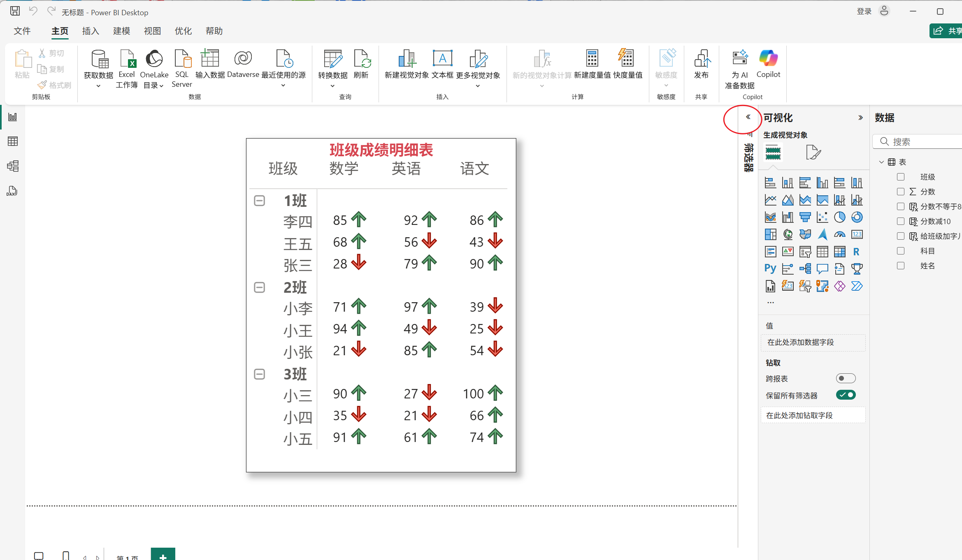Toggle the 跨报表 drill-through switch
This screenshot has height=560, width=962.
tap(846, 378)
